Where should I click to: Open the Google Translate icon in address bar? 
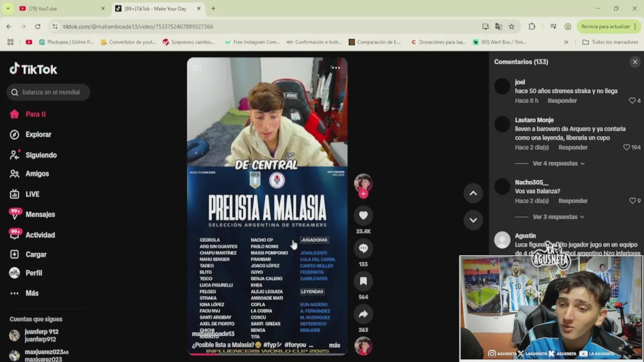tap(499, 26)
